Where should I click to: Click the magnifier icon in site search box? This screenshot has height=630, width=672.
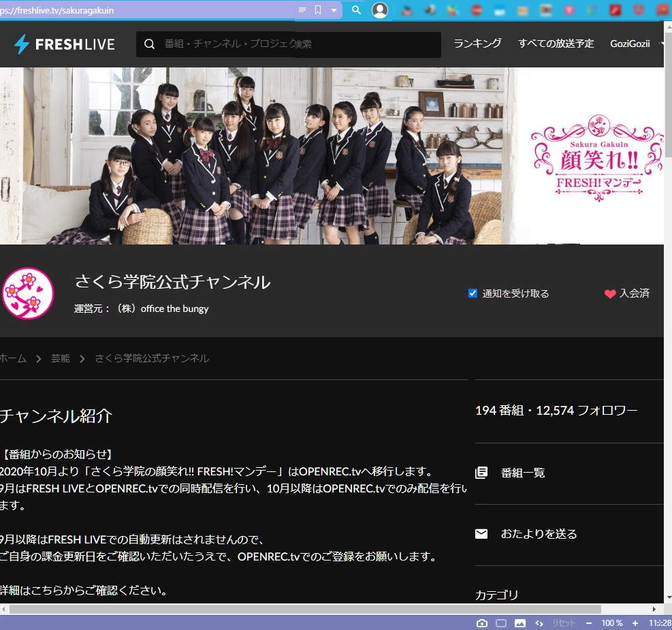pyautogui.click(x=149, y=44)
